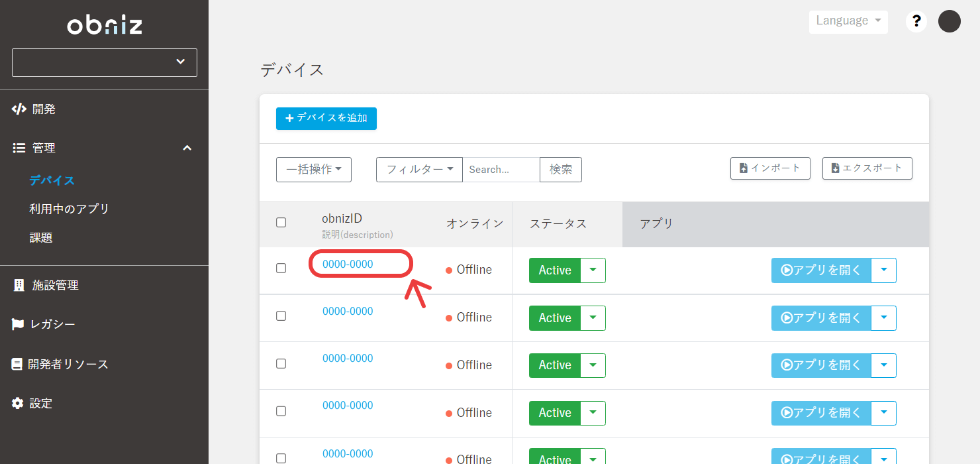
Task: Open the 開発 code icon section
Action: [19, 109]
